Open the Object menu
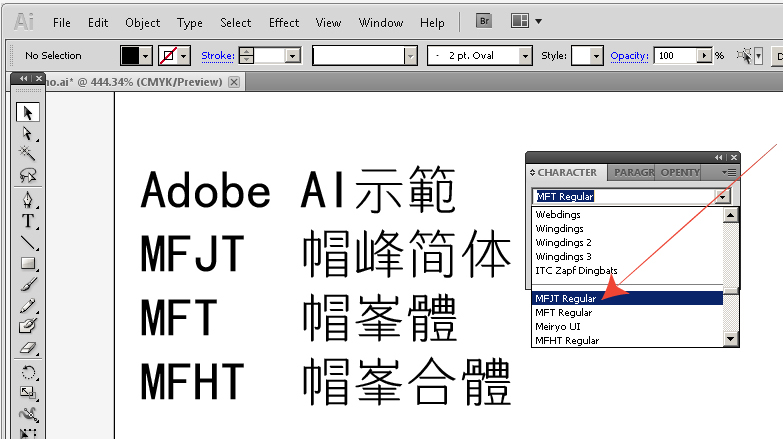Image resolution: width=783 pixels, height=439 pixels. point(143,23)
